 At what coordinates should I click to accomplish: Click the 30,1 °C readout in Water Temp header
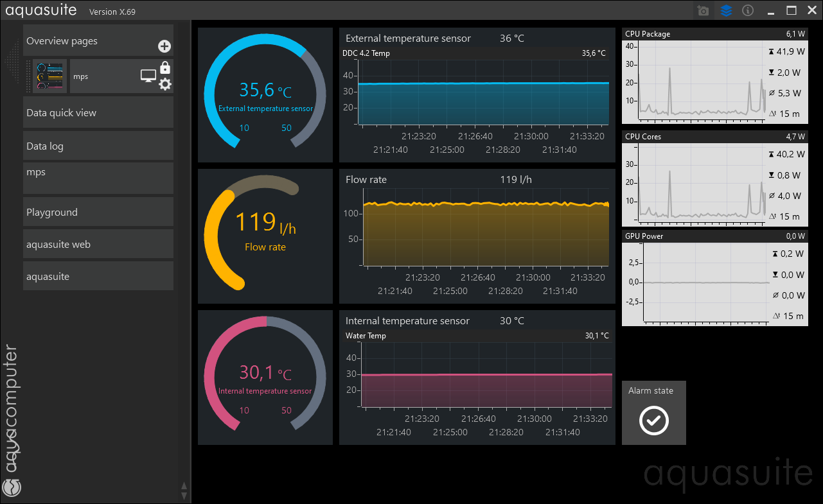(x=597, y=336)
